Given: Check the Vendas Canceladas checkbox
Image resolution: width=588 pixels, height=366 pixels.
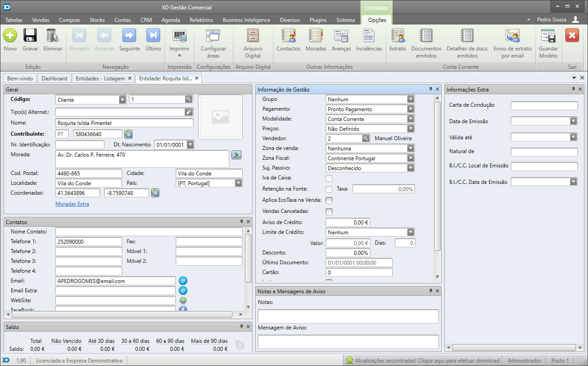Looking at the screenshot, I should coord(329,211).
